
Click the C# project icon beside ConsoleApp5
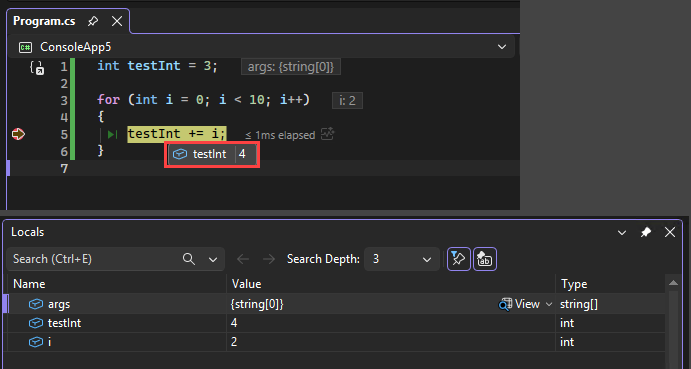tap(25, 47)
